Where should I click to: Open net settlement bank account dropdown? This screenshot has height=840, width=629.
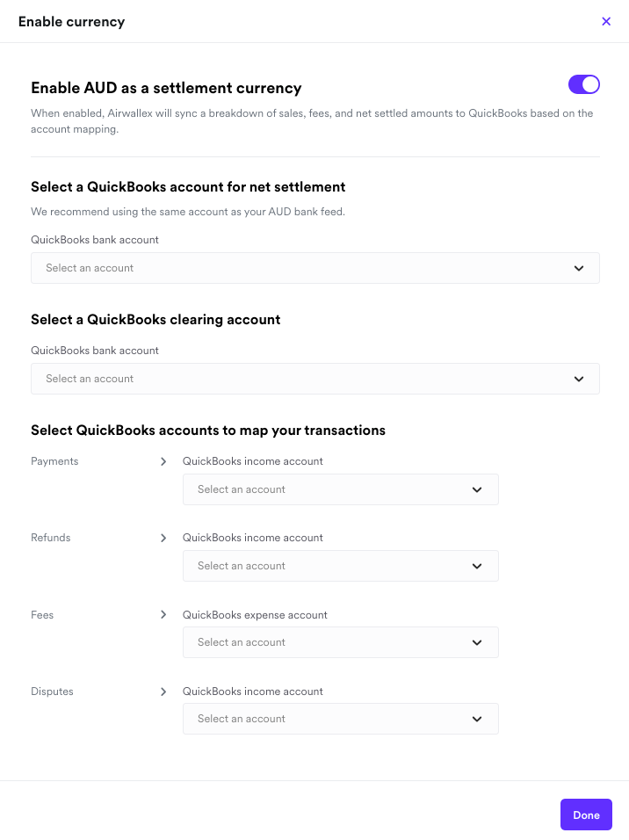tap(314, 268)
